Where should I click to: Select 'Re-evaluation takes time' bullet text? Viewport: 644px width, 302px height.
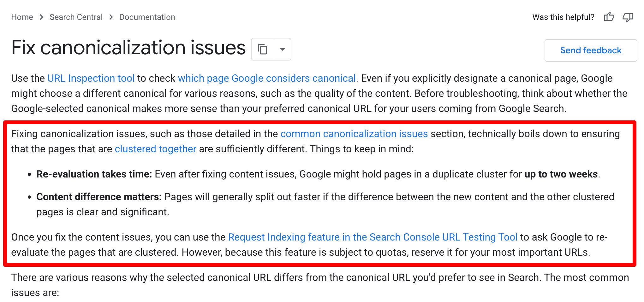[x=94, y=174]
